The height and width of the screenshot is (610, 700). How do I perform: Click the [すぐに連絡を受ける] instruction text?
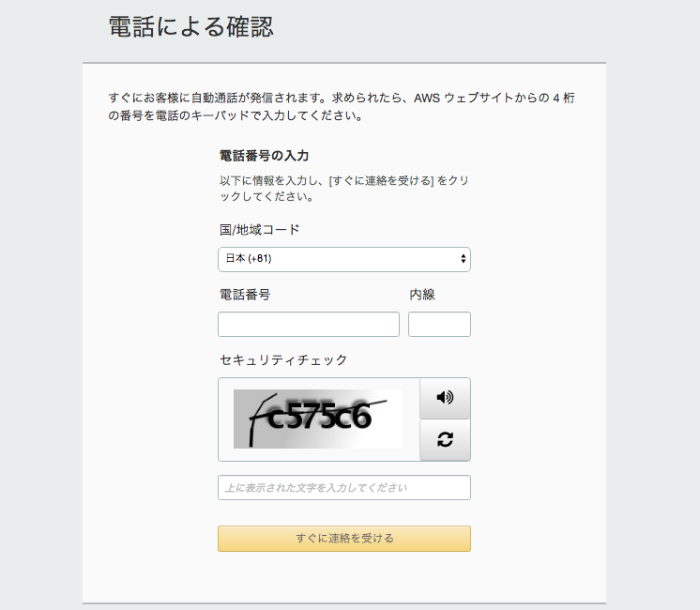[381, 181]
